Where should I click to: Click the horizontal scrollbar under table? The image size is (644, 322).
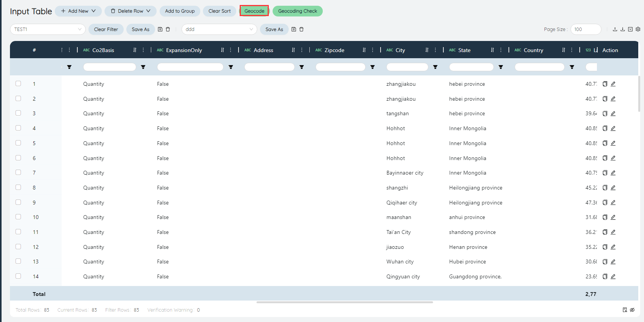345,302
